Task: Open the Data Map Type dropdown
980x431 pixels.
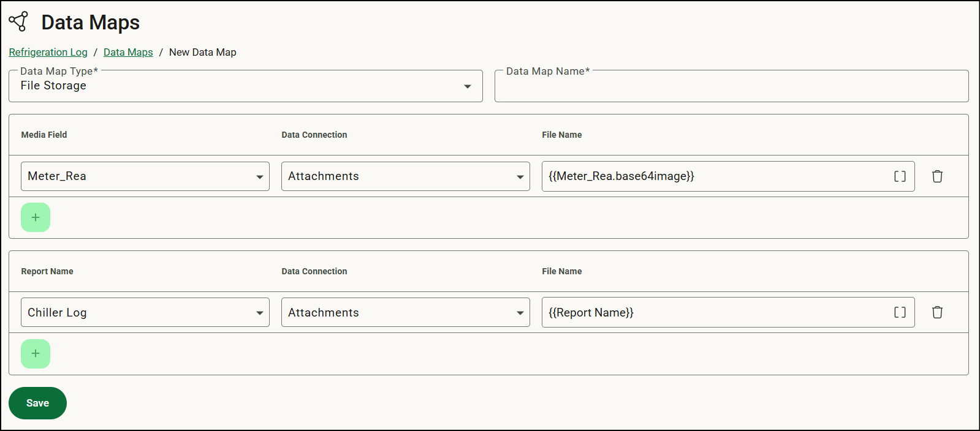Action: pos(246,86)
